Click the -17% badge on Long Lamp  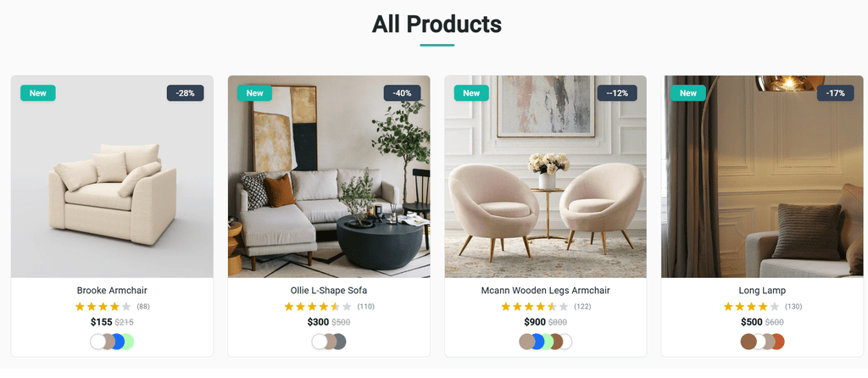coord(835,93)
